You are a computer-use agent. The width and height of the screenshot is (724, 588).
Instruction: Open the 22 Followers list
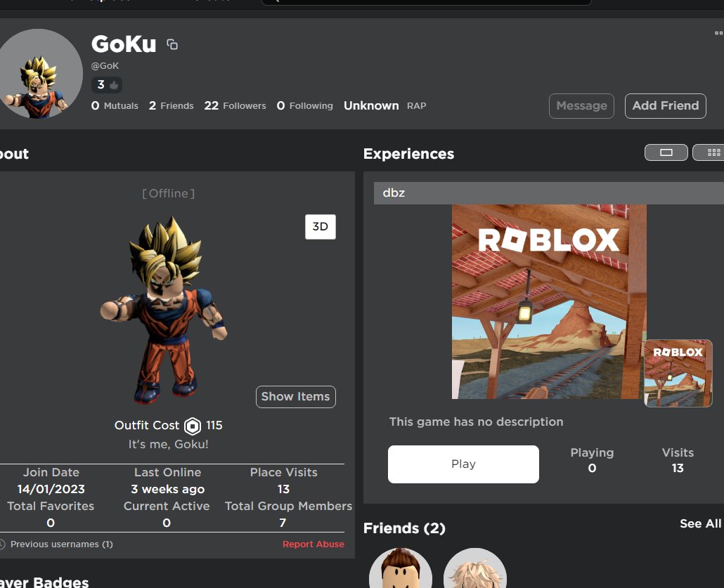(x=235, y=105)
